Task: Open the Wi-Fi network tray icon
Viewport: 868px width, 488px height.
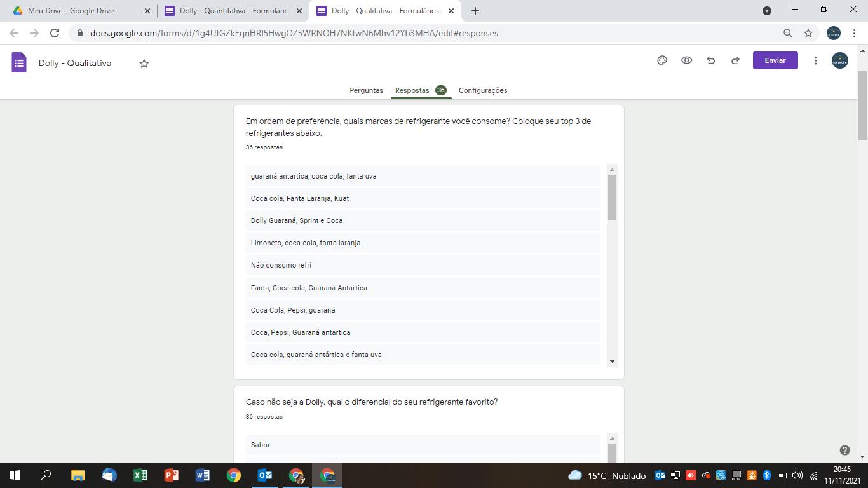Action: coord(813,475)
